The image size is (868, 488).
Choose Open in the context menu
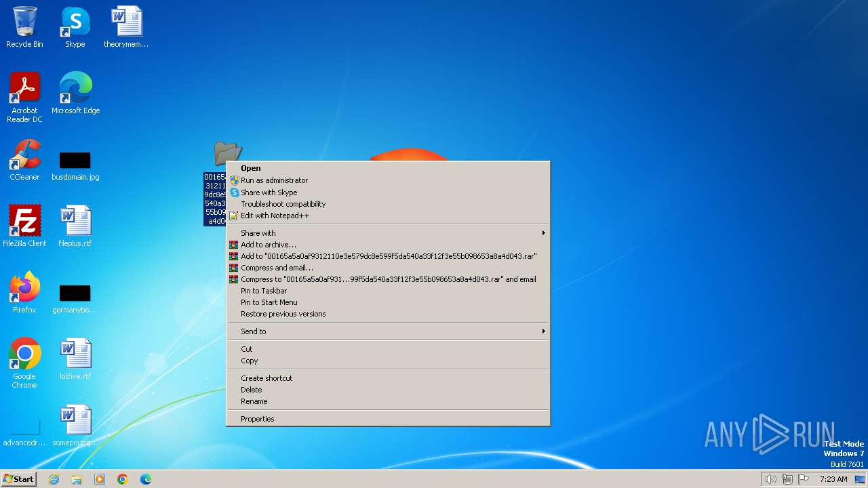pyautogui.click(x=388, y=168)
